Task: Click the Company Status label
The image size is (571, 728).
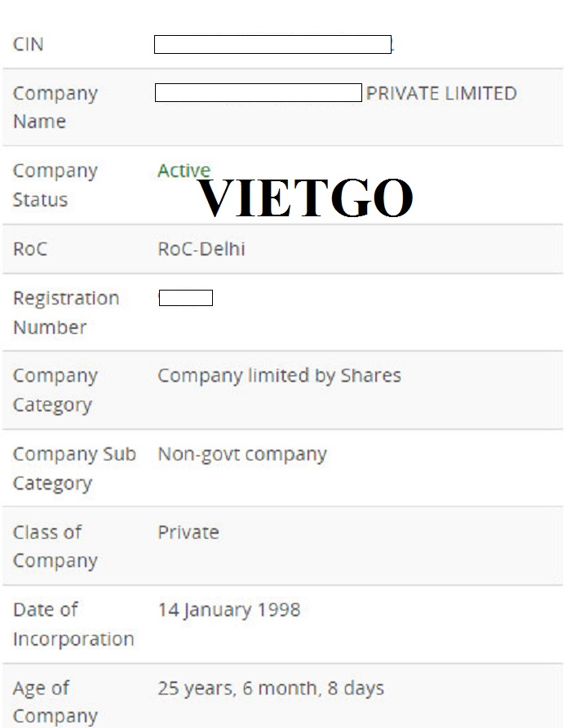Action: [x=55, y=184]
